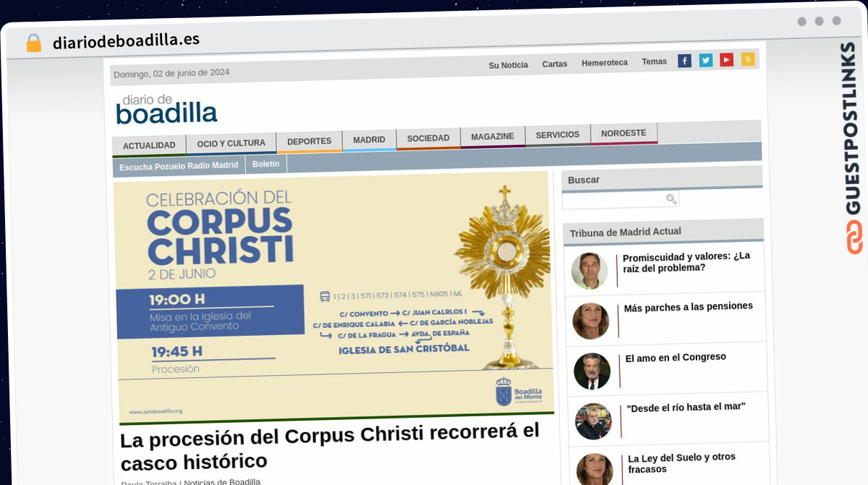Viewport: 868px width, 485px height.
Task: Click author name Paula Torralba
Action: (149, 482)
